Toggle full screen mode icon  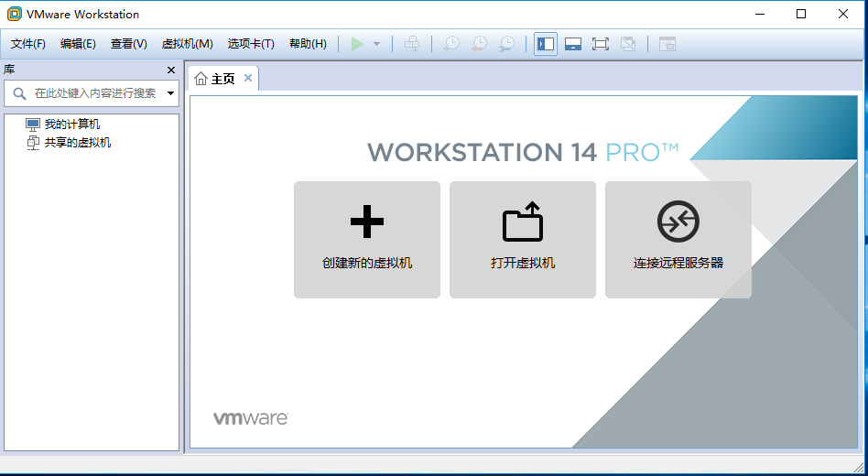point(601,44)
